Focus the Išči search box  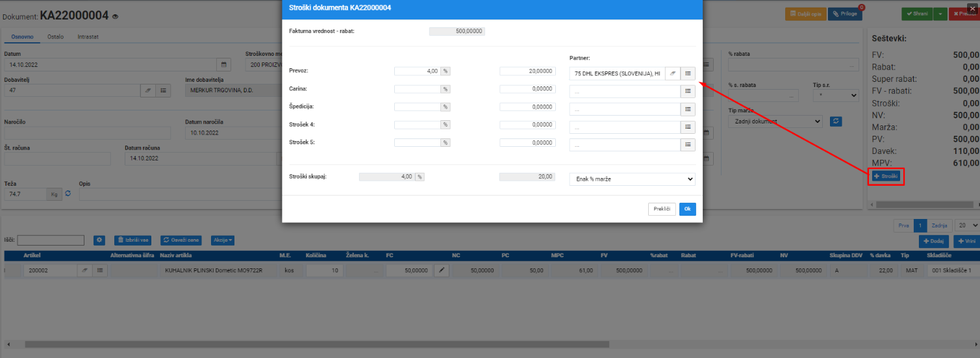[x=51, y=240]
